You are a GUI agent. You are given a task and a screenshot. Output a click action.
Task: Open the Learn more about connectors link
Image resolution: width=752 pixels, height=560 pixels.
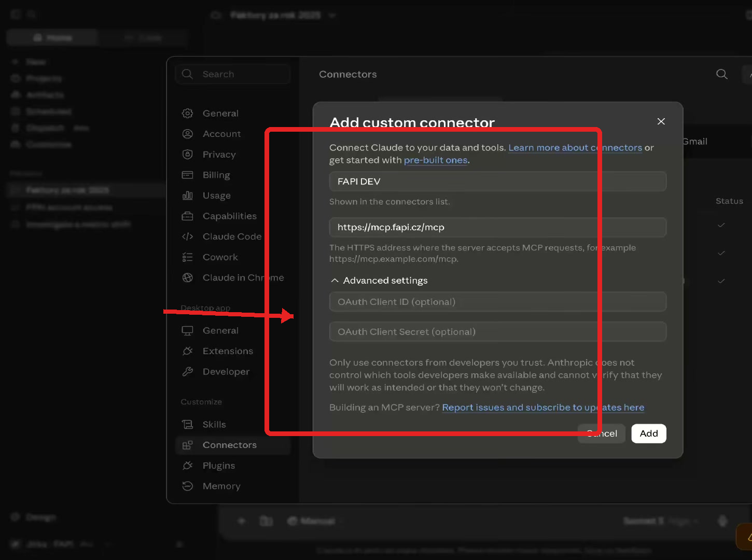pos(575,148)
